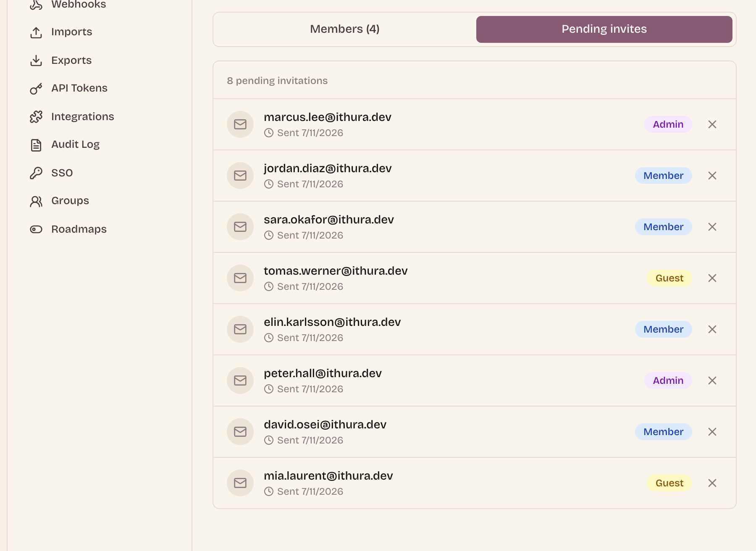This screenshot has width=756, height=551.
Task: Click Member badge for jordan.diaz
Action: 664,176
